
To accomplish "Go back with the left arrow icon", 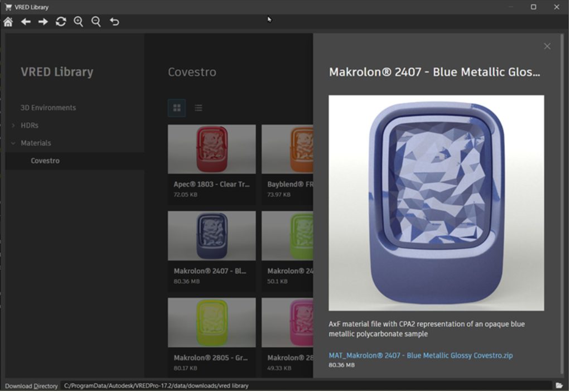I will 26,22.
